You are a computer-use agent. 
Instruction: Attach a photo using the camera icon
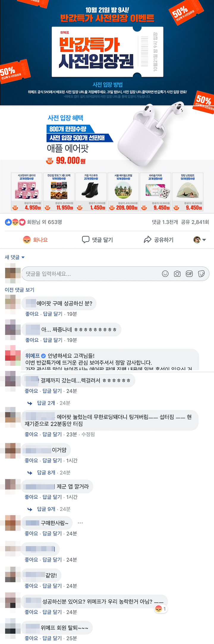tap(177, 274)
